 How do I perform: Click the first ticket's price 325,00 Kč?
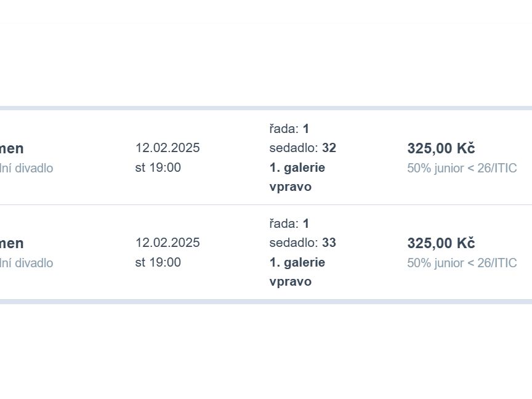[441, 148]
